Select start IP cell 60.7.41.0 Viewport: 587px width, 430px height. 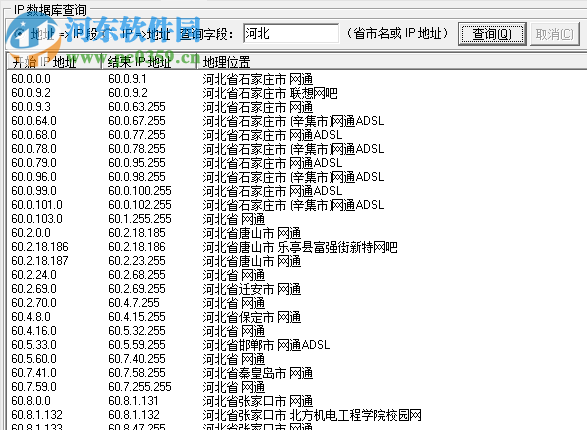coord(34,373)
